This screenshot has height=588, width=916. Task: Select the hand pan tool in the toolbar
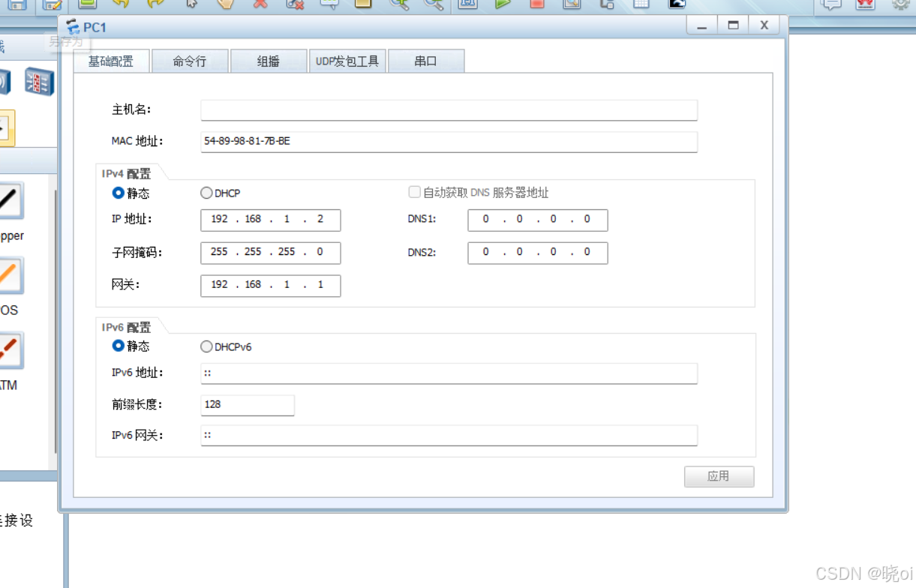(226, 4)
